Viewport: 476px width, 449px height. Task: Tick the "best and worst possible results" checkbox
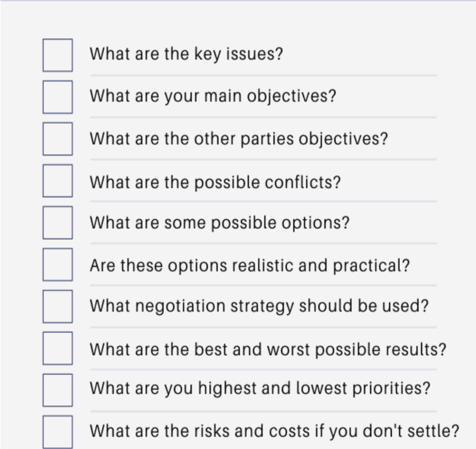[58, 348]
